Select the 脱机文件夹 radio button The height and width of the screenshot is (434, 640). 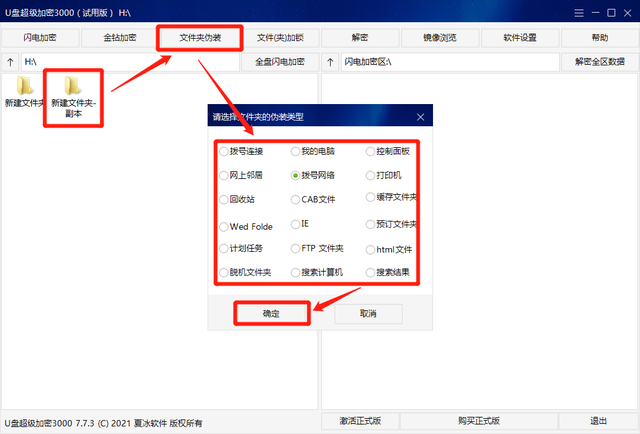pyautogui.click(x=224, y=272)
